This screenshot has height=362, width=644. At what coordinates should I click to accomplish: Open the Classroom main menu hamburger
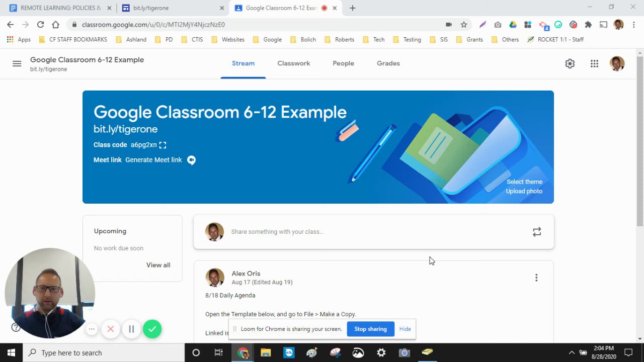tap(17, 63)
